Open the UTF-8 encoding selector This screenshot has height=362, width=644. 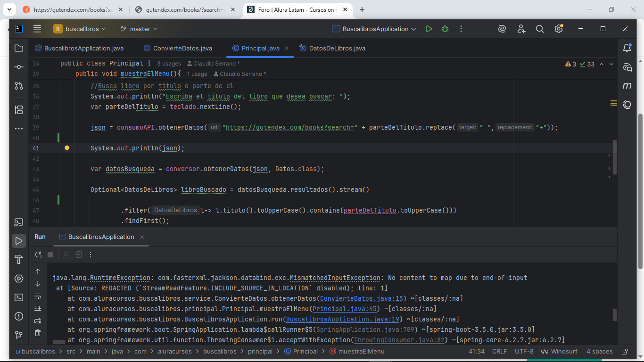[524, 352]
